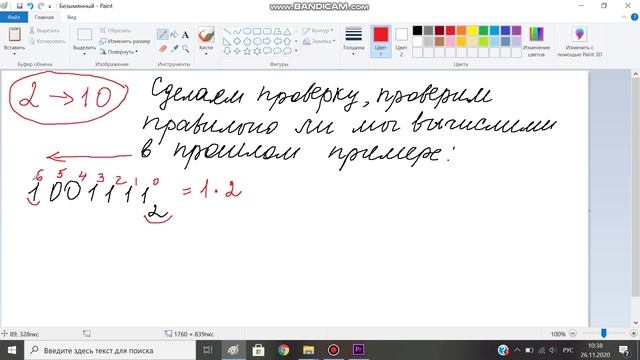Select the Magnifier tool

tap(185, 49)
